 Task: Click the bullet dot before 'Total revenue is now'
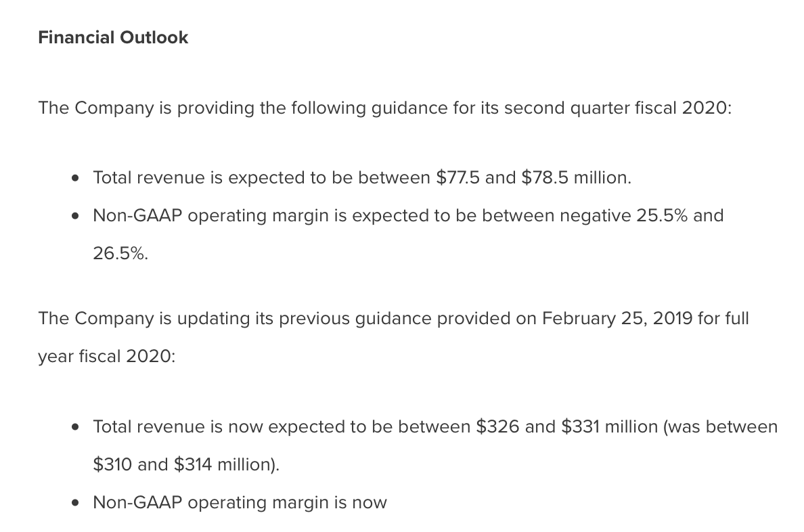click(x=76, y=427)
